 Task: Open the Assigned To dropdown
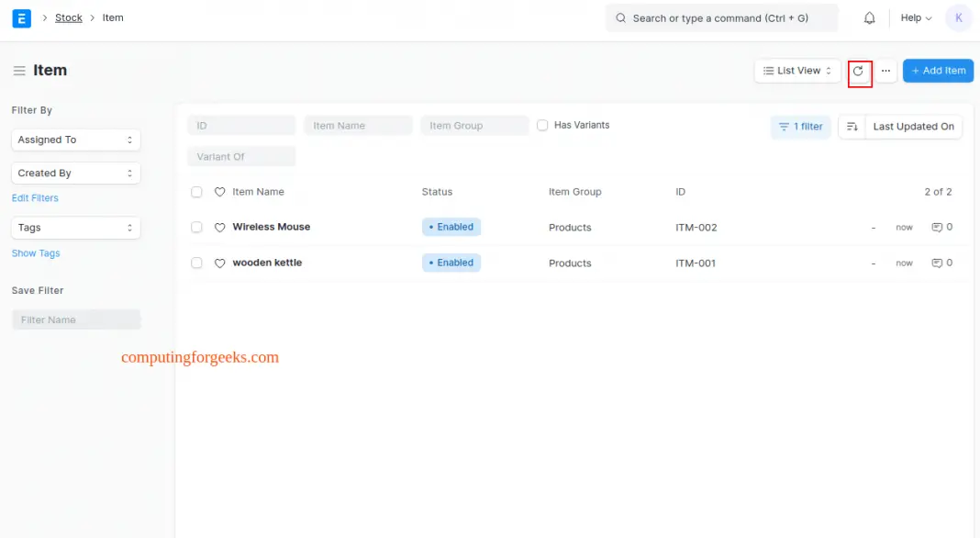coord(75,140)
